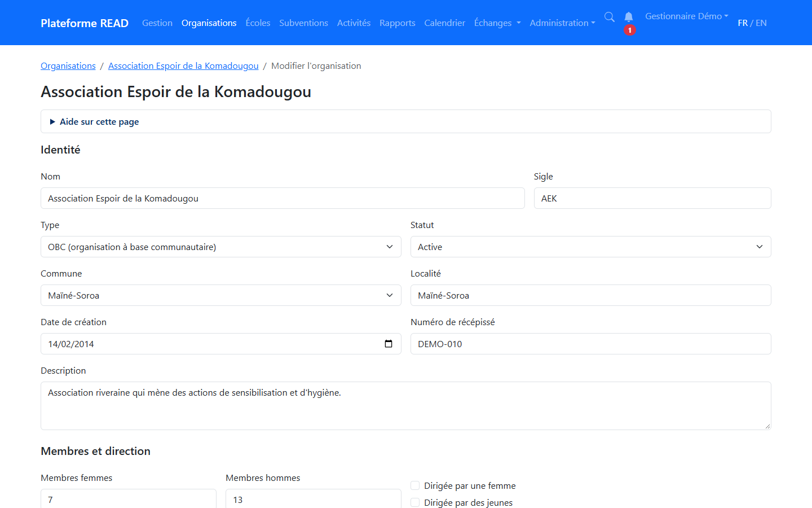Viewport: 812px width, 508px height.
Task: Open the notifications bell icon
Action: (x=629, y=17)
